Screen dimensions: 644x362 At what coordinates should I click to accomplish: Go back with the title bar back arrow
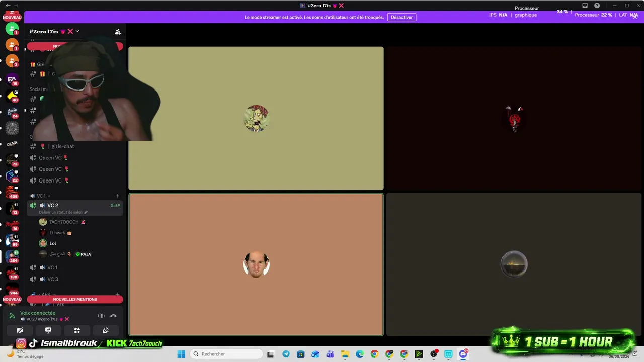click(x=8, y=6)
